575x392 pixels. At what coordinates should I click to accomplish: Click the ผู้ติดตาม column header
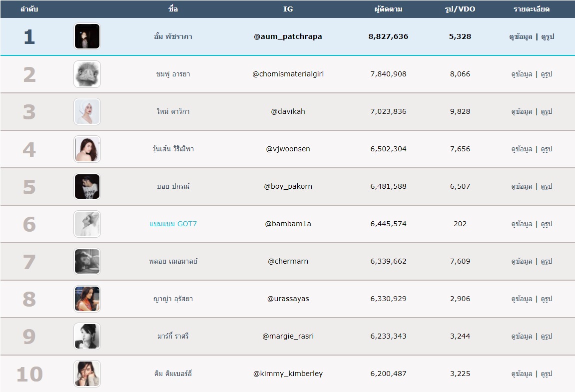click(388, 9)
